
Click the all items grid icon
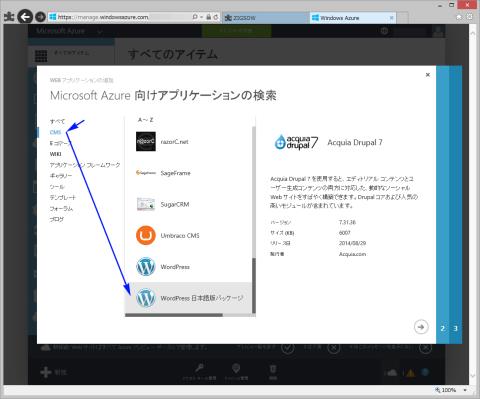tap(41, 56)
